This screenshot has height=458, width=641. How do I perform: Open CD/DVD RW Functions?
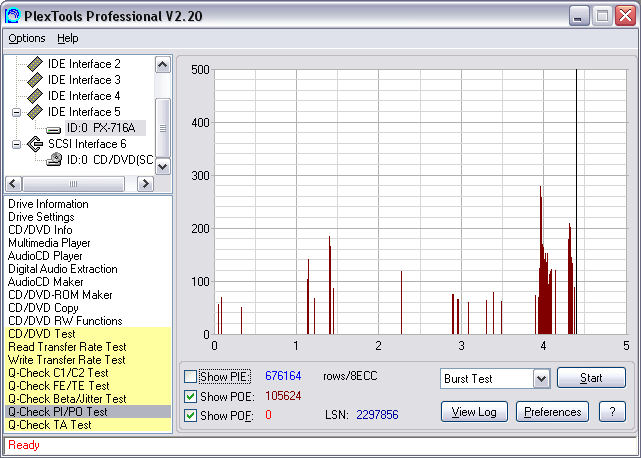[65, 321]
